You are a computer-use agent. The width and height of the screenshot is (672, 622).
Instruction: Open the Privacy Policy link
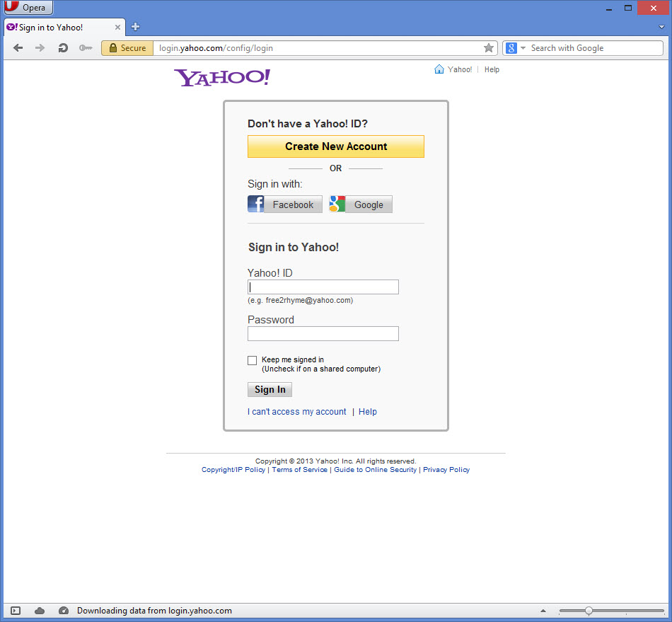(x=446, y=470)
